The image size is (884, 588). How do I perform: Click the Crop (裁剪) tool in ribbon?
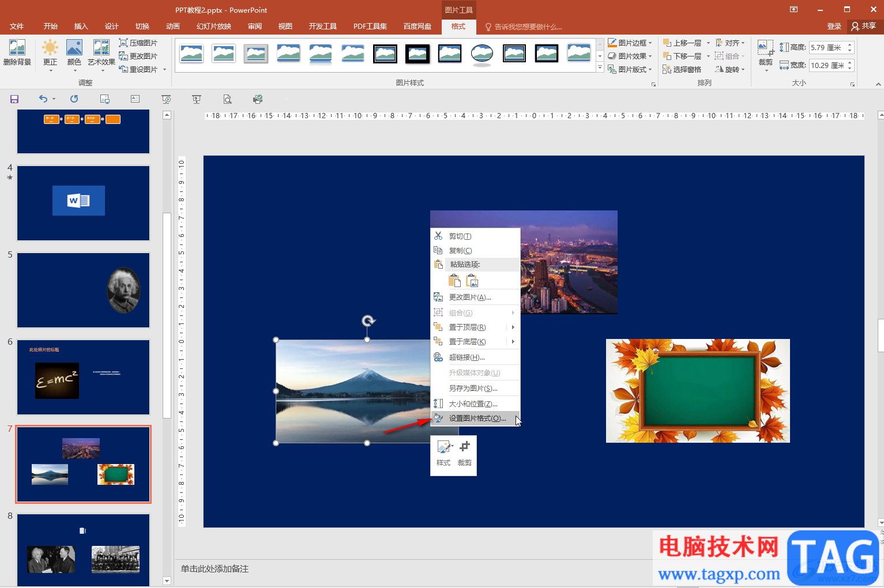point(766,55)
